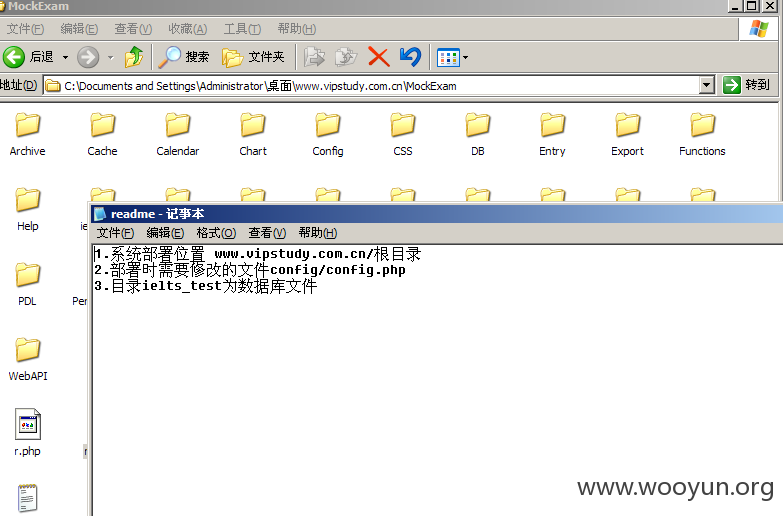Image resolution: width=783 pixels, height=516 pixels.
Task: Select the Calendar folder
Action: pos(178,134)
